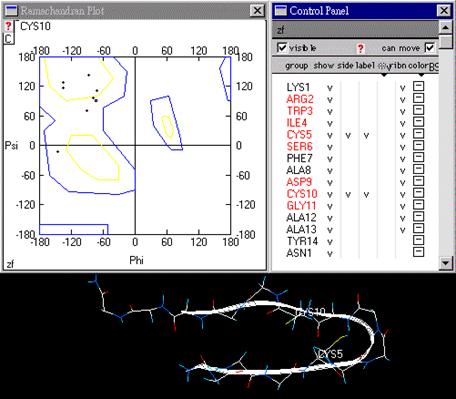
Task: Click the red question mark in Ramachandran Plot
Action: pyautogui.click(x=8, y=27)
